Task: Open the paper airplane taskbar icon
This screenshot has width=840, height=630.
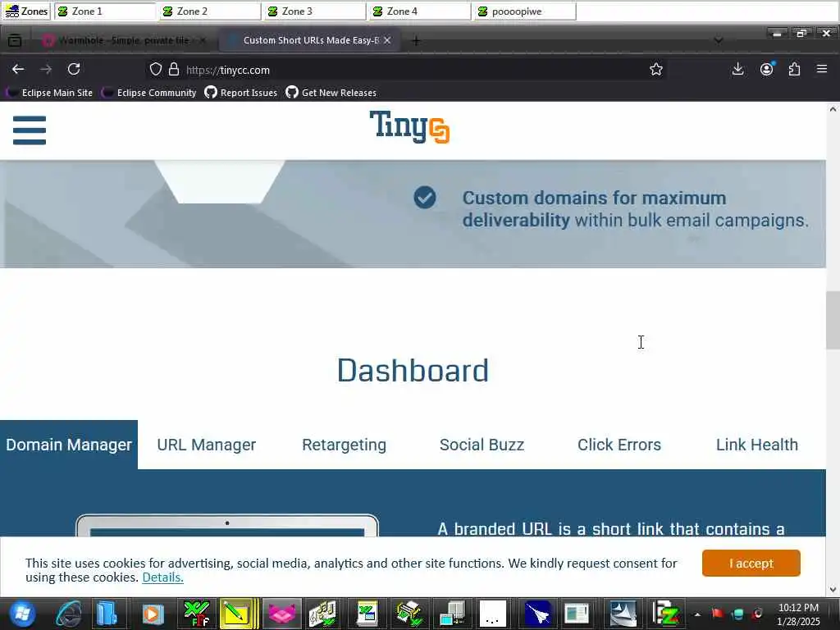Action: point(537,614)
